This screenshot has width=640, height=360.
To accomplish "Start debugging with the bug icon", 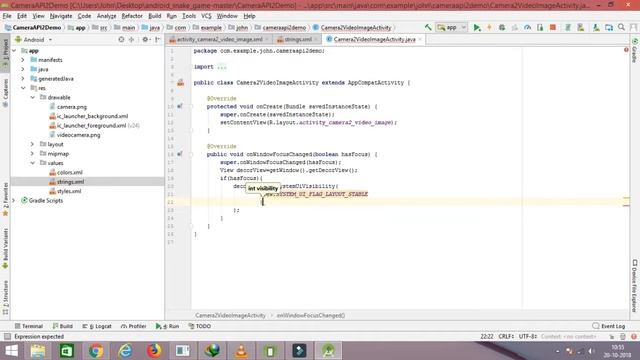I will click(502, 27).
